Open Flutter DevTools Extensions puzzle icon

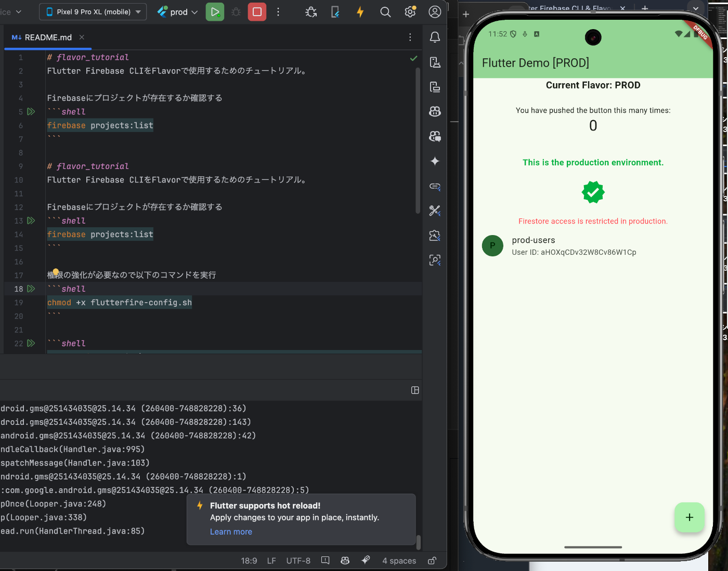[435, 236]
